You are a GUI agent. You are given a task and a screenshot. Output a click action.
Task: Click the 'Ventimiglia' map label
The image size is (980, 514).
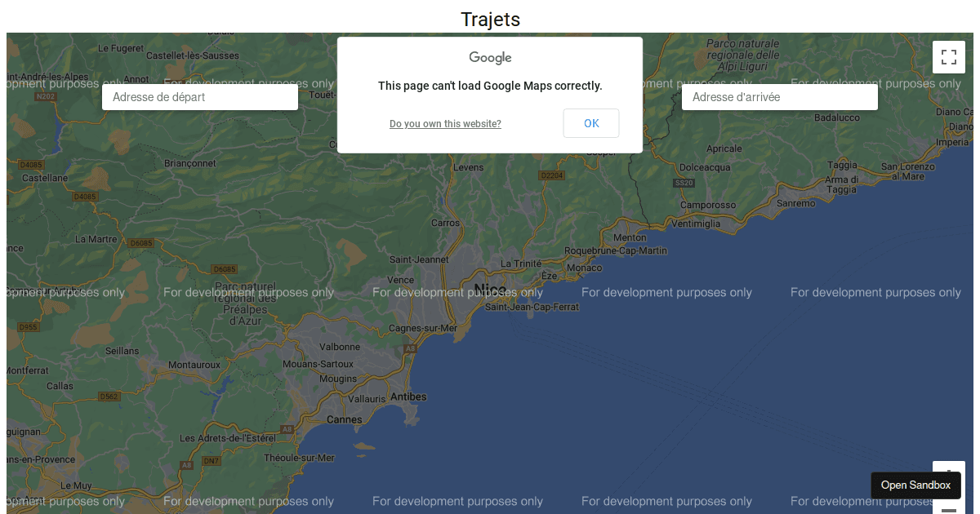(696, 224)
